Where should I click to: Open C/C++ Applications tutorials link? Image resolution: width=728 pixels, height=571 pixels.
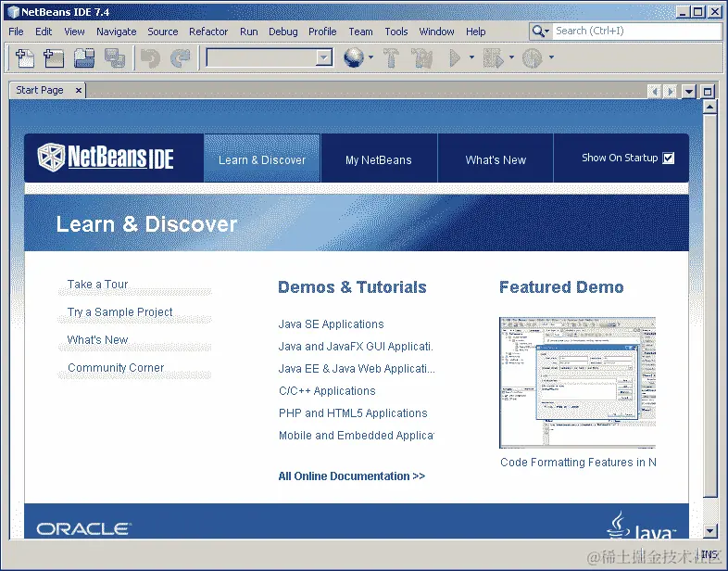click(x=327, y=391)
